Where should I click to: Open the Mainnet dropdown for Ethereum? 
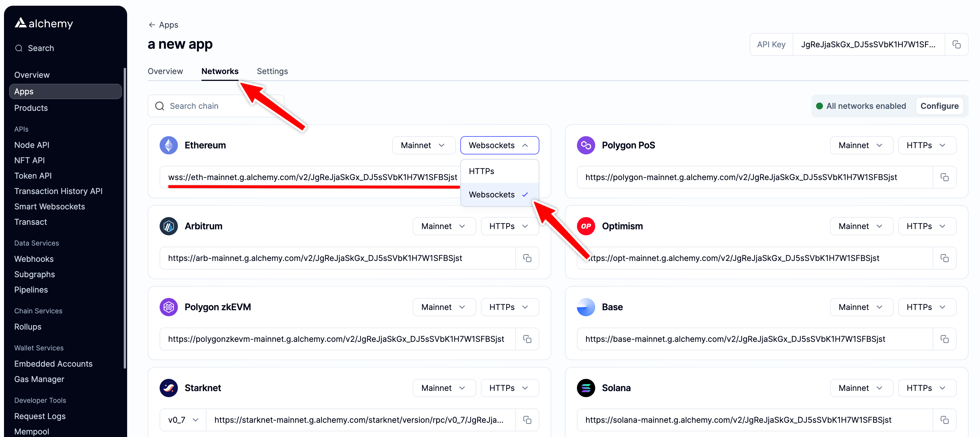(x=423, y=145)
